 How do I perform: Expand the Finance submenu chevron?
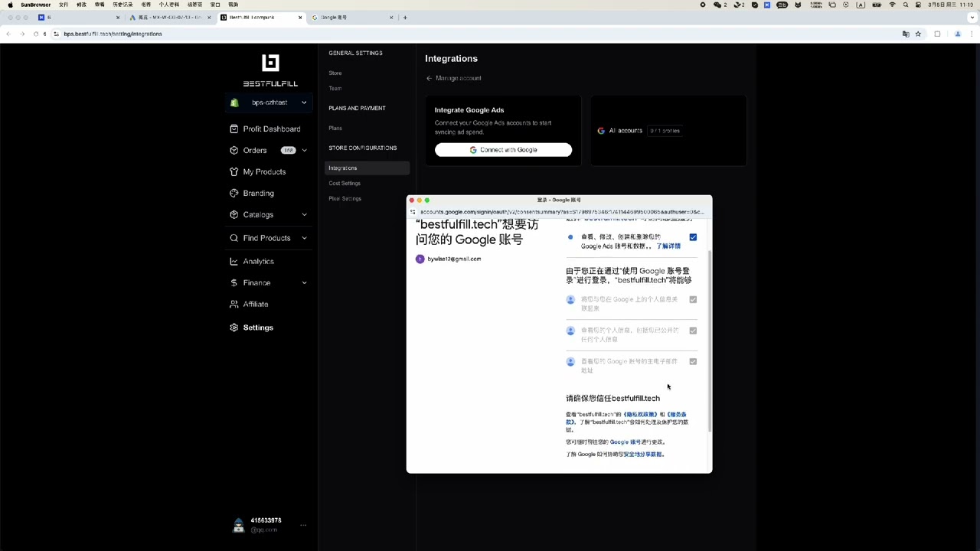(x=304, y=282)
